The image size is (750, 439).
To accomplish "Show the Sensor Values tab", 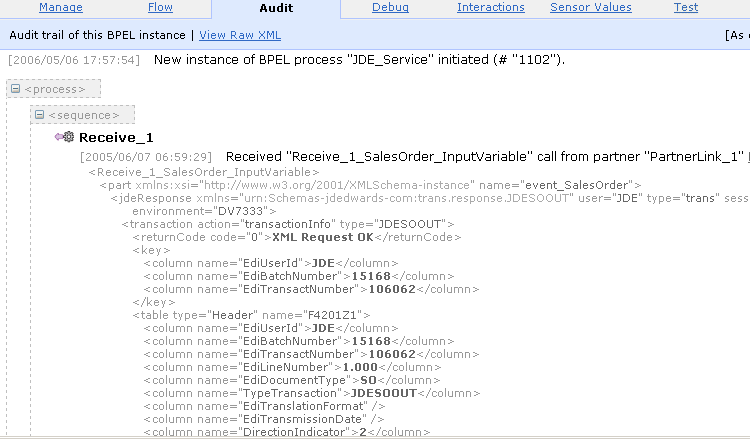I will 591,7.
